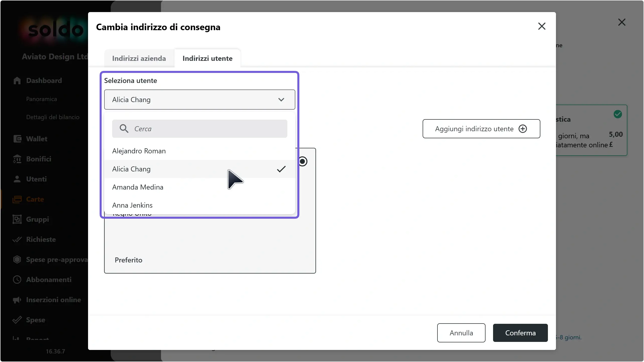Open Dettagli del bilancio in sidebar
Image resolution: width=644 pixels, height=362 pixels.
point(53,117)
